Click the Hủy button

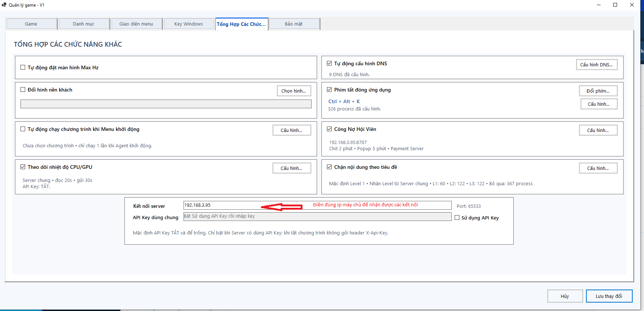click(565, 296)
